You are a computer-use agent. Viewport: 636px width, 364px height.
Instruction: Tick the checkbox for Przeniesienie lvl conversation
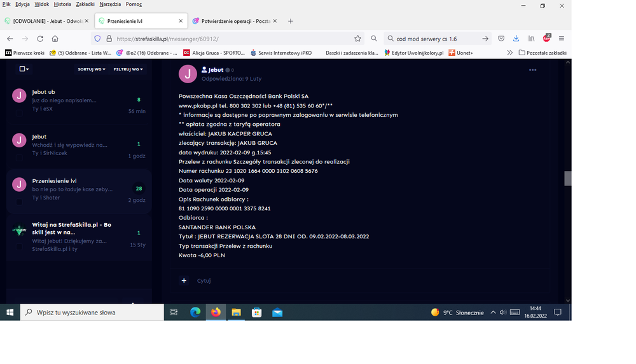click(19, 202)
